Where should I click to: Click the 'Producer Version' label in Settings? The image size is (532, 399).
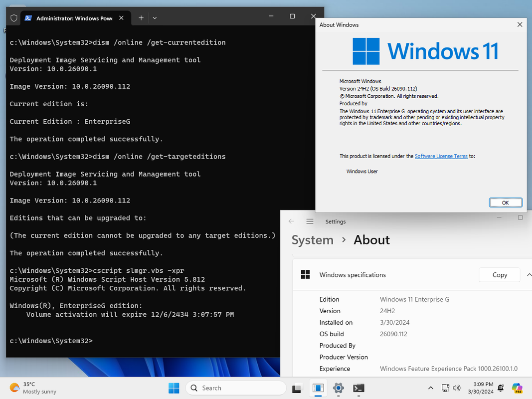coord(344,357)
